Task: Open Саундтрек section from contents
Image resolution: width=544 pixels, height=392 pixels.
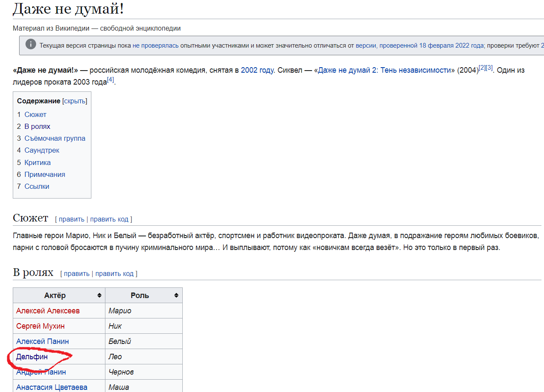Action: [42, 150]
